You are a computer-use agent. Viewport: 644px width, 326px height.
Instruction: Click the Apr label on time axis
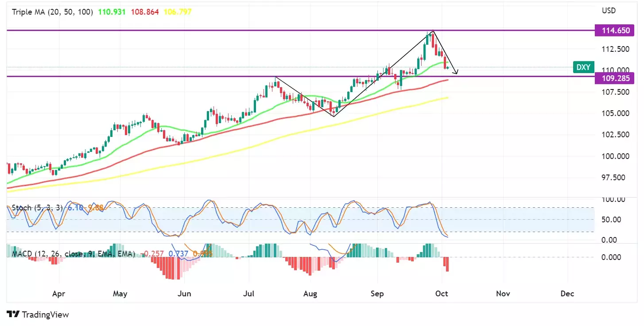[58, 293]
